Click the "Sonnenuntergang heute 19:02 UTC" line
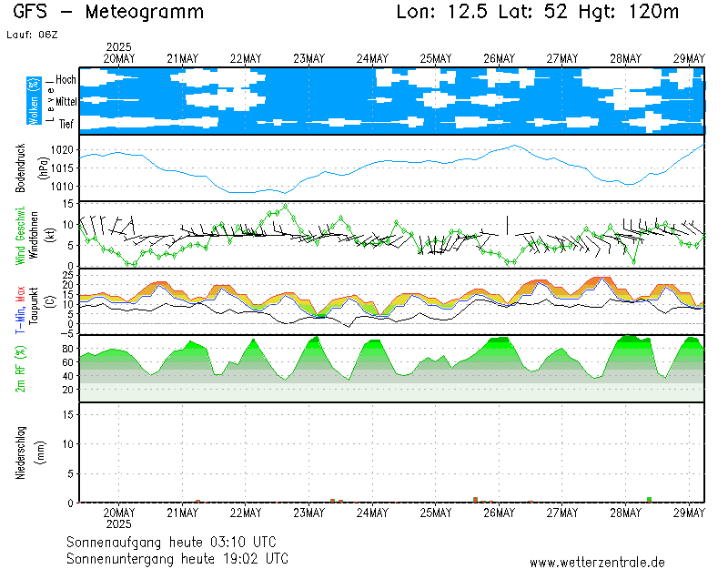Image resolution: width=728 pixels, height=569 pixels. pos(177,558)
